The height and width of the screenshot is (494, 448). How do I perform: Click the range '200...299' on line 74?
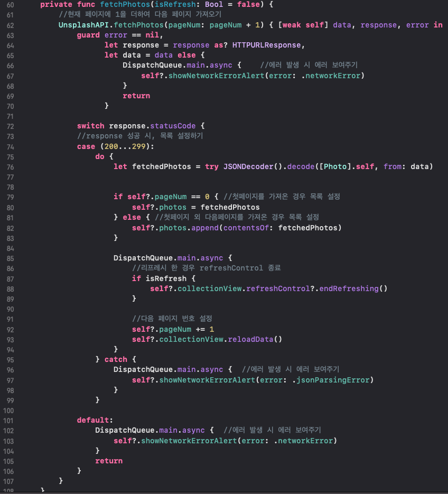pyautogui.click(x=125, y=146)
